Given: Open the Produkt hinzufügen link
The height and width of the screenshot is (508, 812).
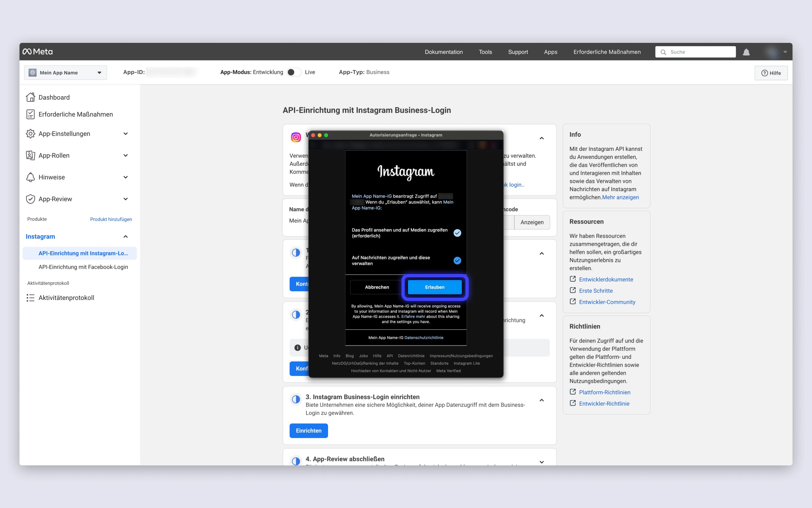Looking at the screenshot, I should click(111, 219).
